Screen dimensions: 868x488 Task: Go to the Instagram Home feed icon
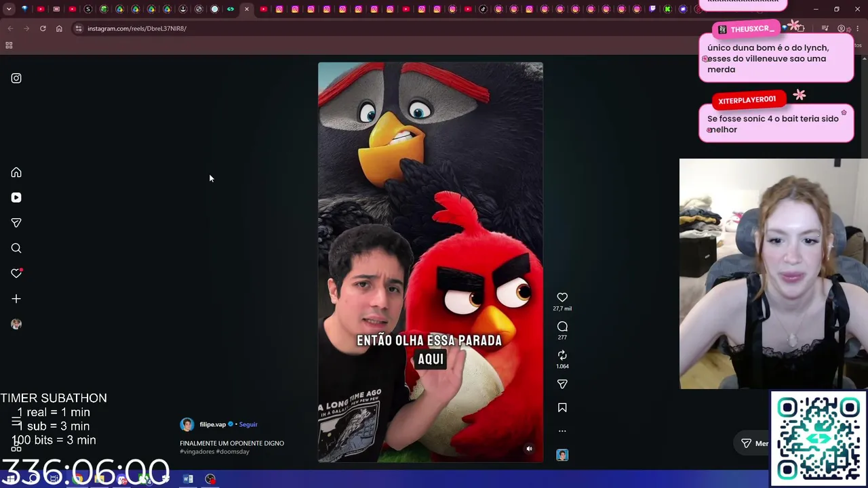(x=16, y=172)
